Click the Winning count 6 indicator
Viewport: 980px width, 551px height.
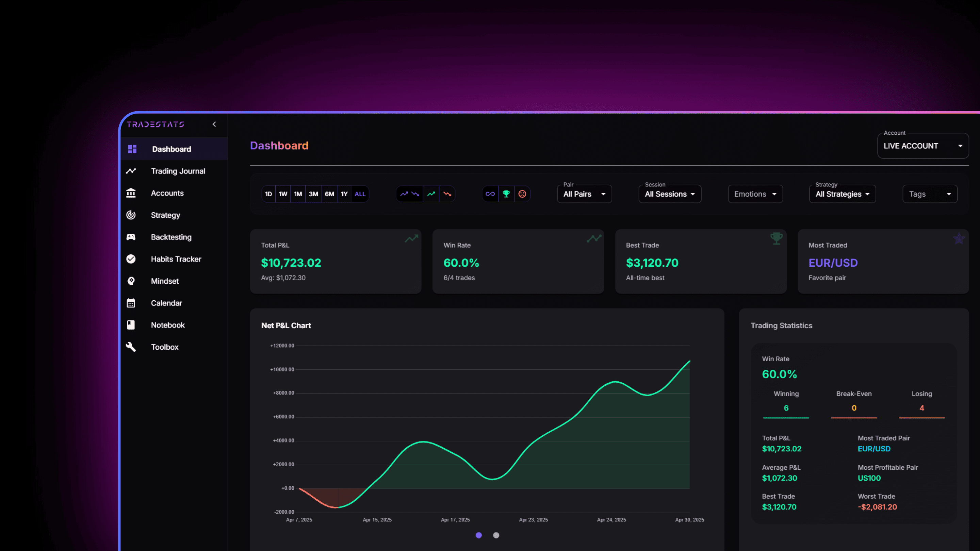[786, 408]
